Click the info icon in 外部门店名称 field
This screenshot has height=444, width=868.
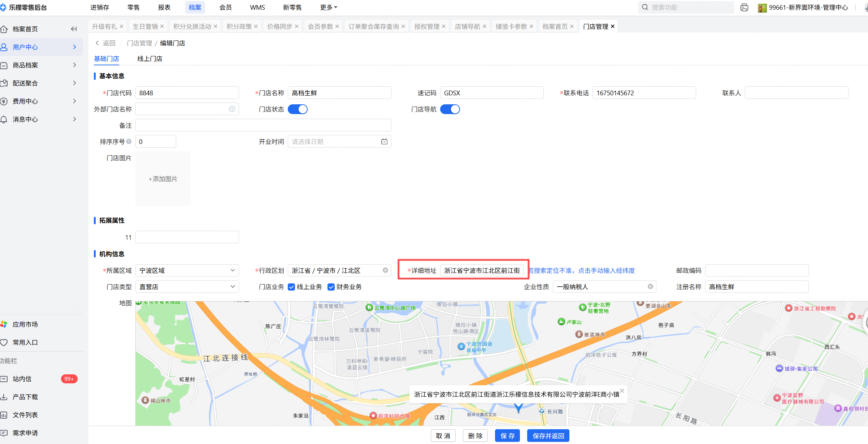point(232,109)
